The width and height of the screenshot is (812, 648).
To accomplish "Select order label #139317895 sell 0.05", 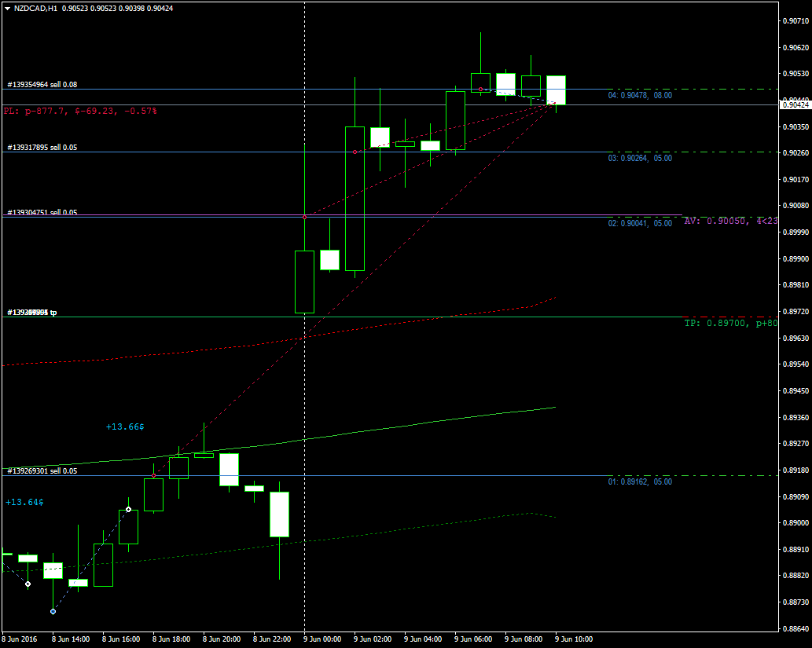I will tap(42, 148).
